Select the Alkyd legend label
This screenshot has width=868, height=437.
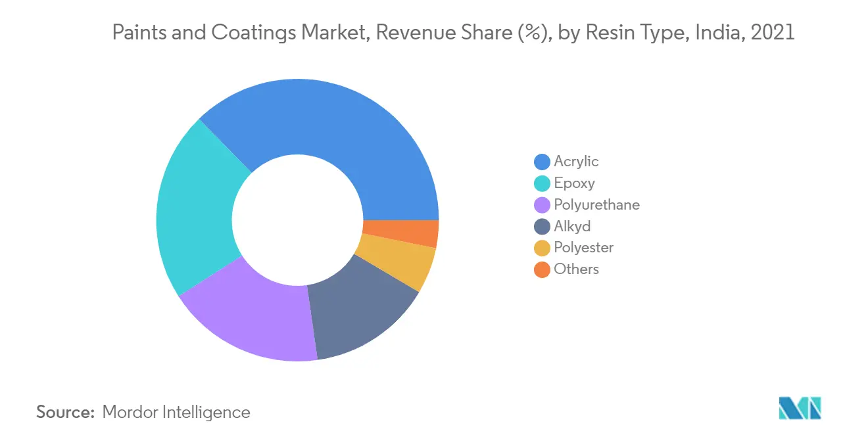tap(572, 227)
